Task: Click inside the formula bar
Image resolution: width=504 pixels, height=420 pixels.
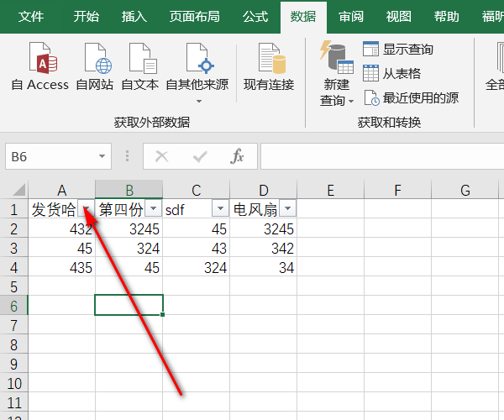Action: click(x=382, y=156)
